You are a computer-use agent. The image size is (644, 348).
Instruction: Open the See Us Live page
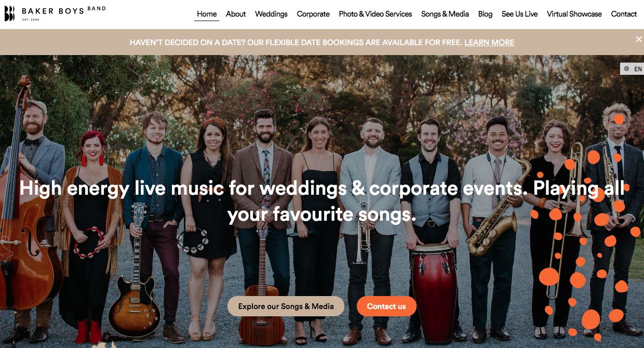[519, 14]
